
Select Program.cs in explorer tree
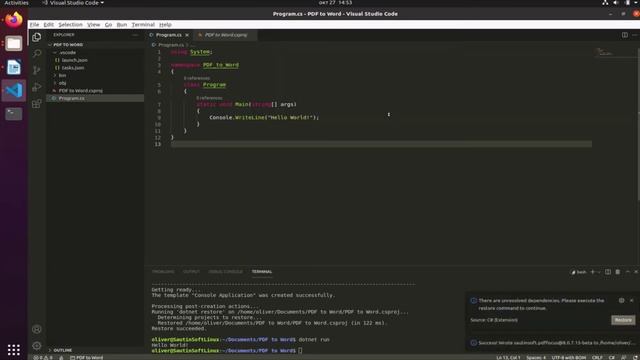(95, 98)
